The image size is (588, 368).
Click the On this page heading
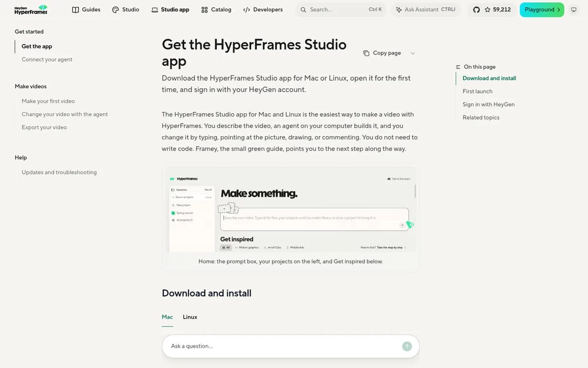pyautogui.click(x=476, y=67)
